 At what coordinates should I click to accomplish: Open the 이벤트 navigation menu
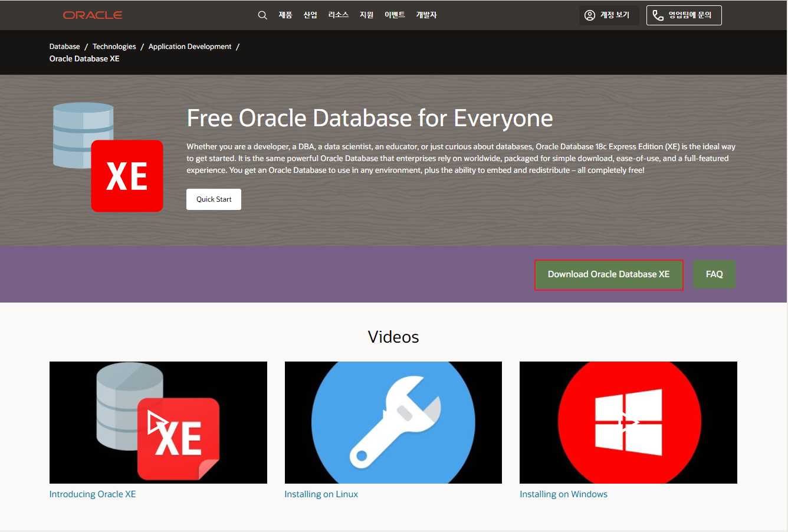(395, 15)
